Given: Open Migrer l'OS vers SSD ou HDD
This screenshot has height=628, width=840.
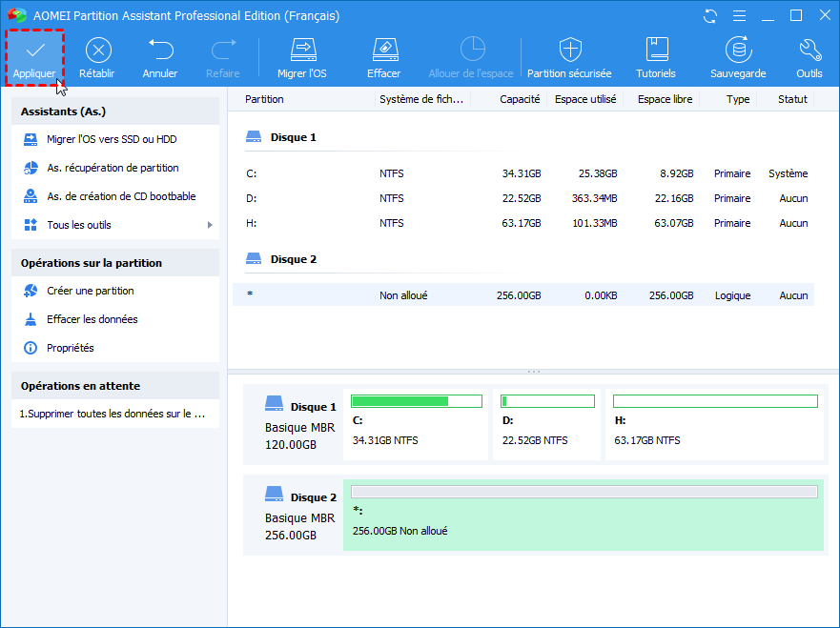Looking at the screenshot, I should [x=112, y=139].
